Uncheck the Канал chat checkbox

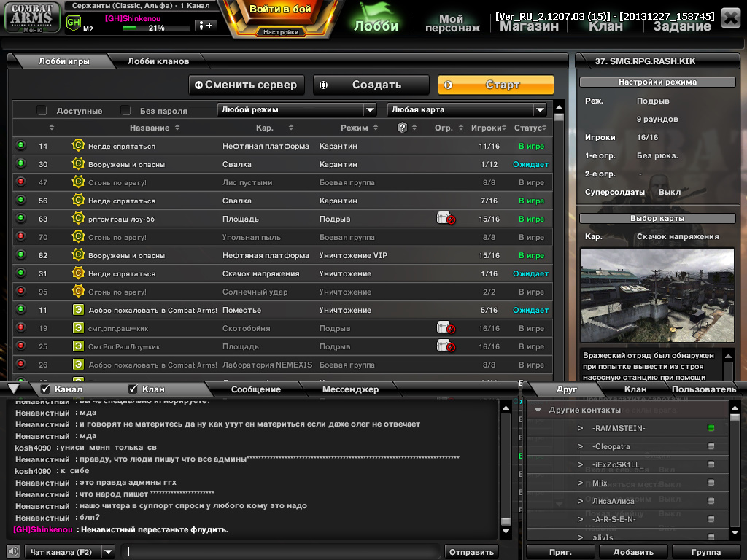46,389
